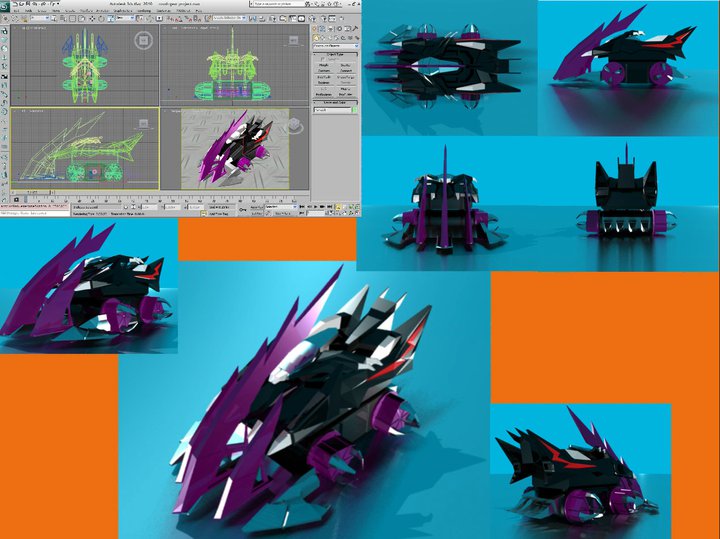Open the Curve Editor

292,18
